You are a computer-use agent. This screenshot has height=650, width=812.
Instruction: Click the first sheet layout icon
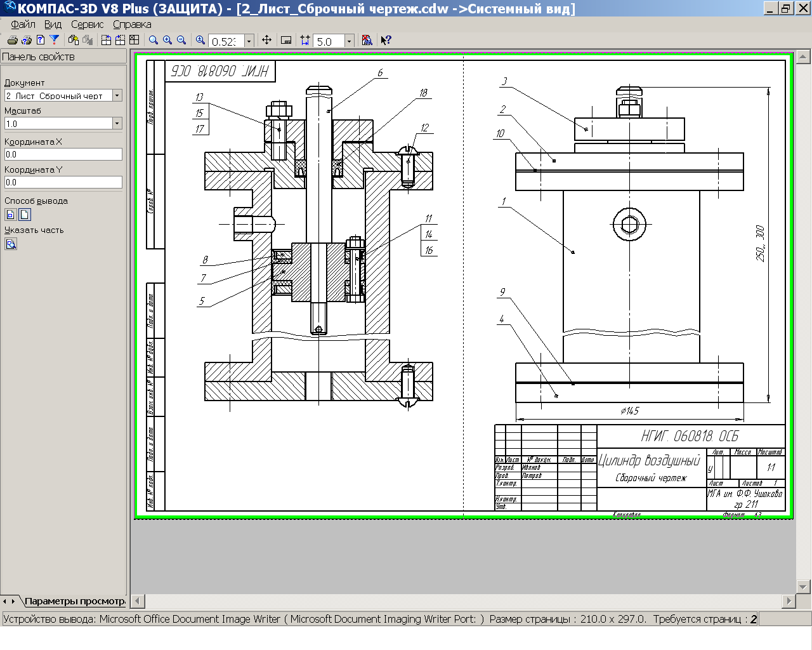click(x=106, y=40)
